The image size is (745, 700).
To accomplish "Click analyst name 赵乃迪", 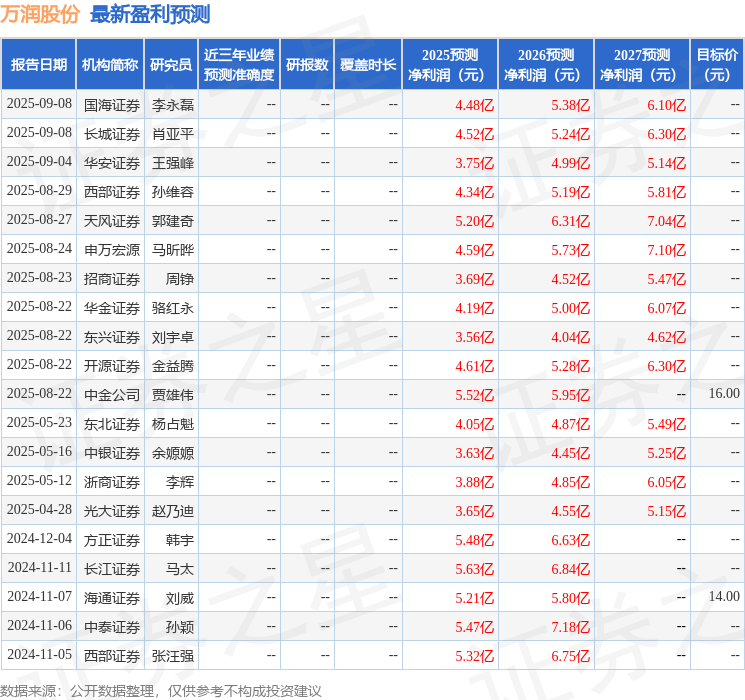I will click(172, 511).
